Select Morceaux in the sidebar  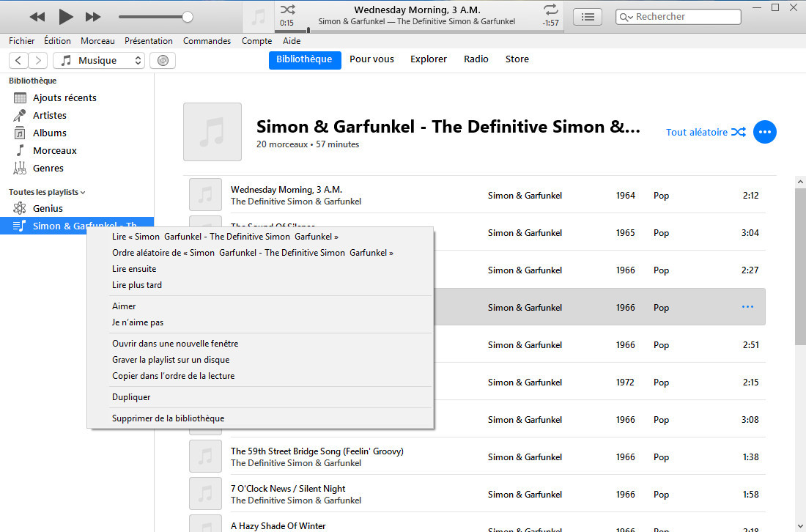(77, 151)
